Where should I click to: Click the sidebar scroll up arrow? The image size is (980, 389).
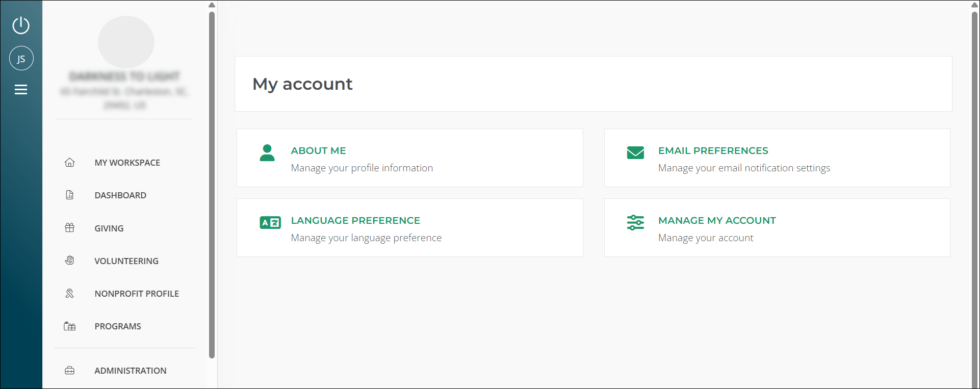[212, 5]
